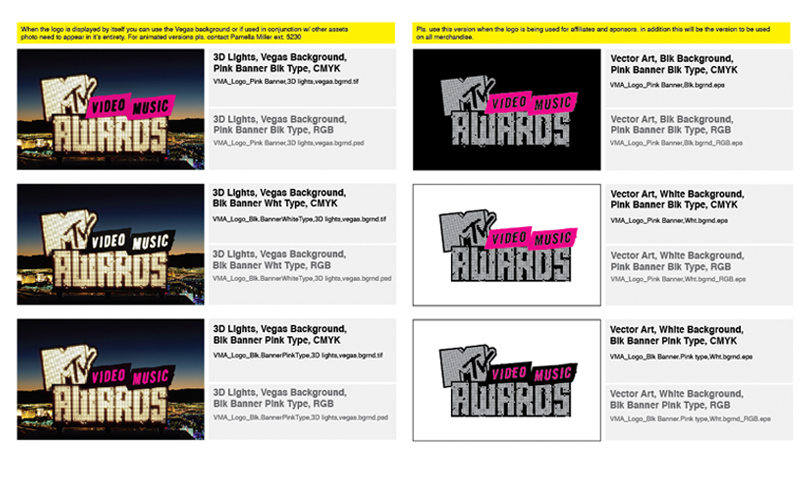The height and width of the screenshot is (485, 808).
Task: Select the white background black banner pink type thumbnail
Action: 507,380
